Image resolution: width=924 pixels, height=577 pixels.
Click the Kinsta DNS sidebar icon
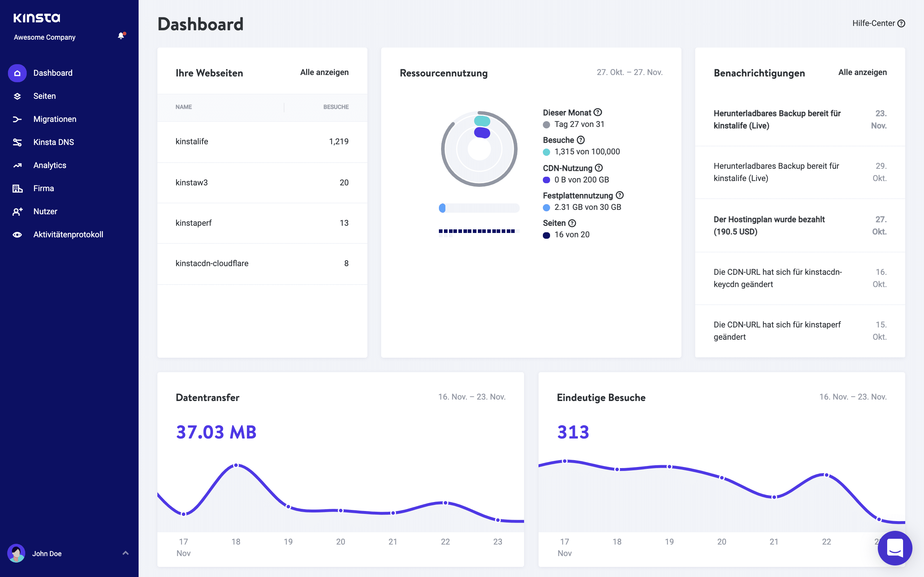17,142
